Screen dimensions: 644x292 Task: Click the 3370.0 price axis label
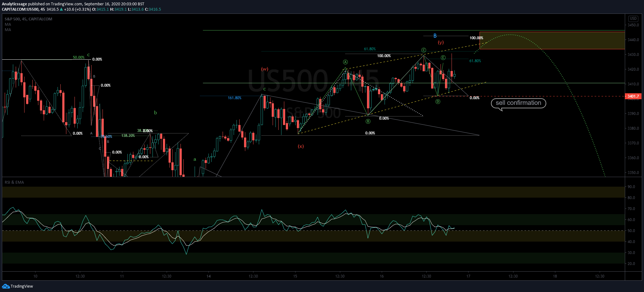(633, 143)
